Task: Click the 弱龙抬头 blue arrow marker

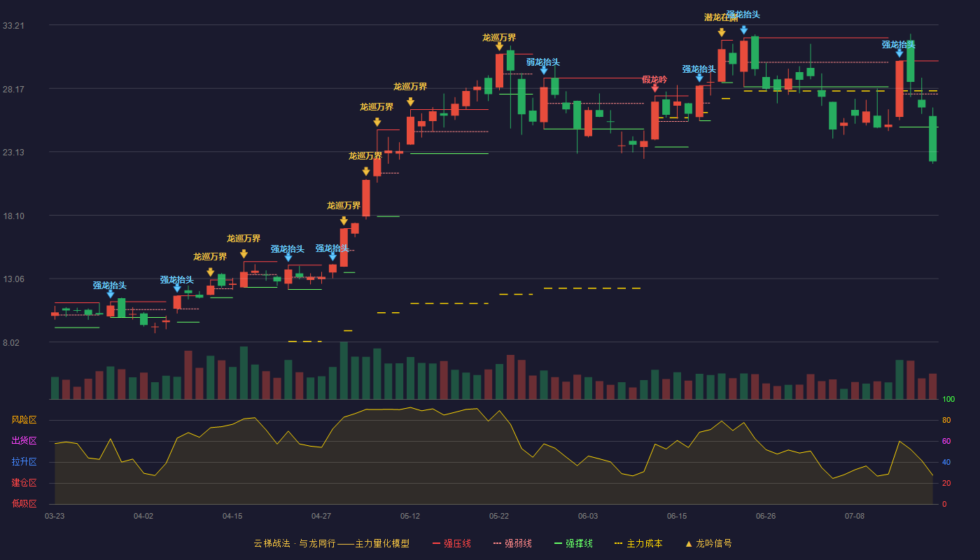Action: click(x=543, y=70)
